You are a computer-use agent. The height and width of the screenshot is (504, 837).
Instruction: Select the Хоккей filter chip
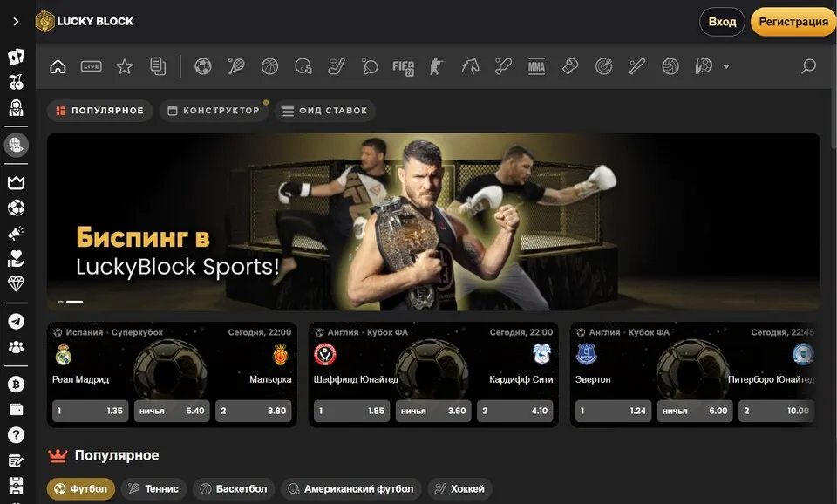(459, 489)
